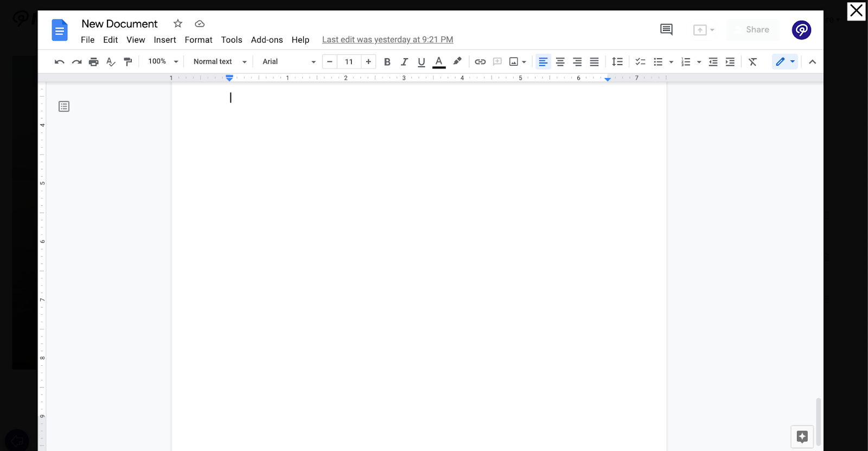
Task: Click the Insert link icon
Action: point(480,62)
